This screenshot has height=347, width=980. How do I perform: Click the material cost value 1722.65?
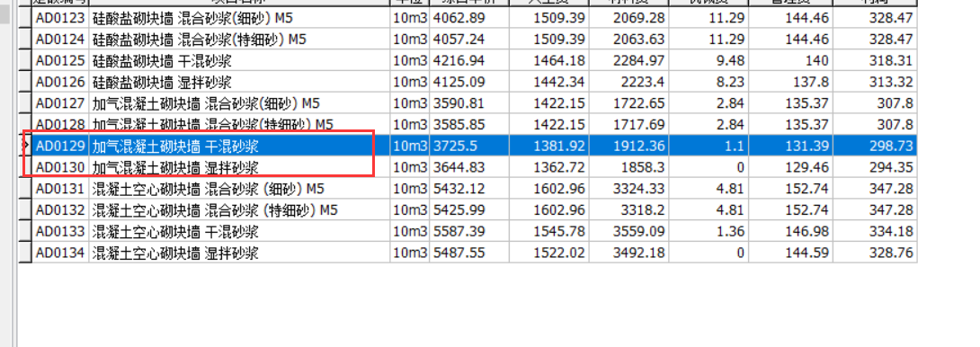coord(638,103)
